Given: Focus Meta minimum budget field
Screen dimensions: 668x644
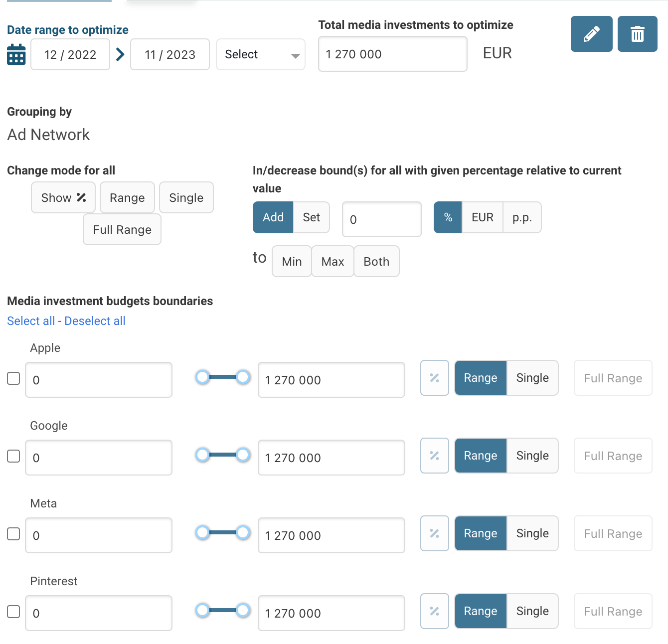Looking at the screenshot, I should pos(99,535).
